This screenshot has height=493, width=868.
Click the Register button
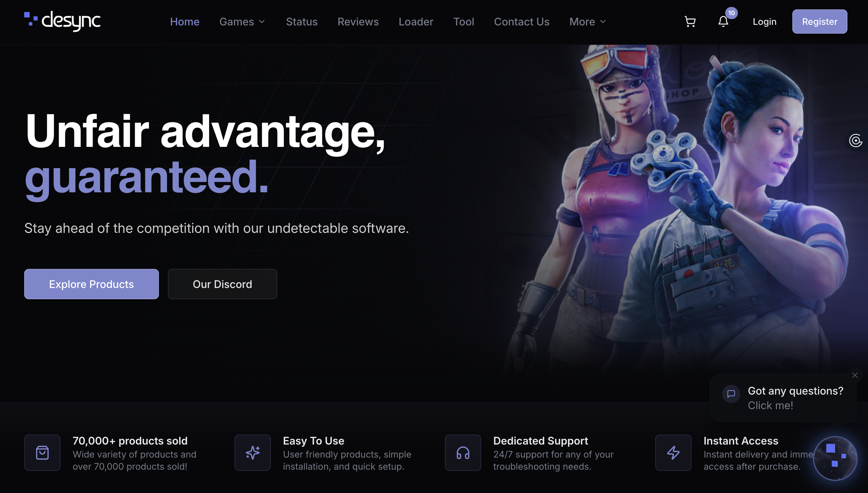tap(820, 22)
